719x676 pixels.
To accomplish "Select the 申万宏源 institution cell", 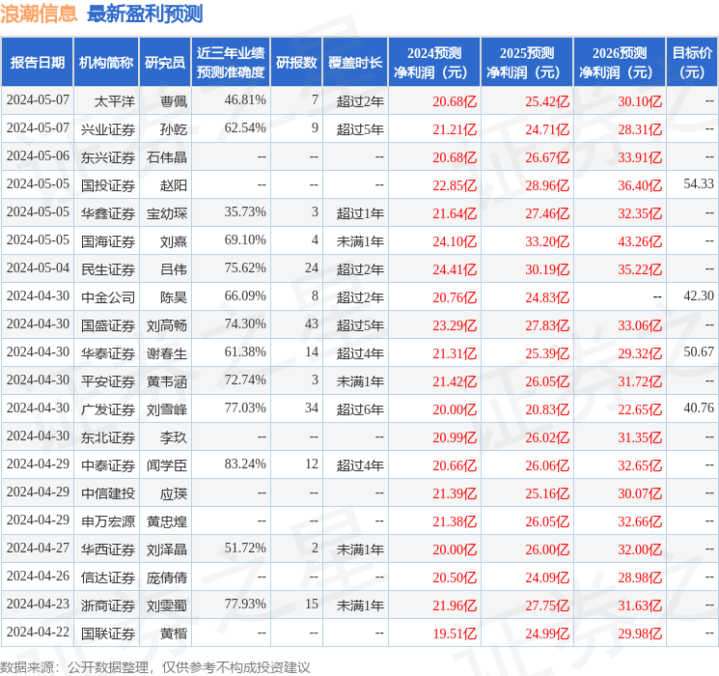I will tap(108, 521).
